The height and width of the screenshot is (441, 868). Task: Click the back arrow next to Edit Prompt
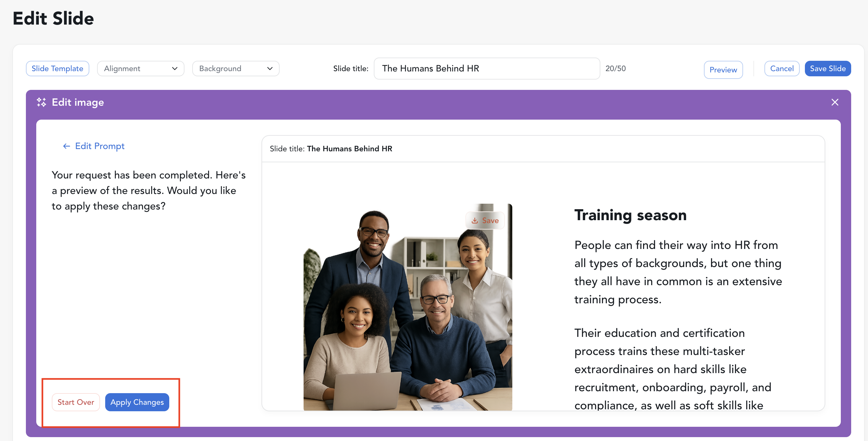(x=66, y=146)
